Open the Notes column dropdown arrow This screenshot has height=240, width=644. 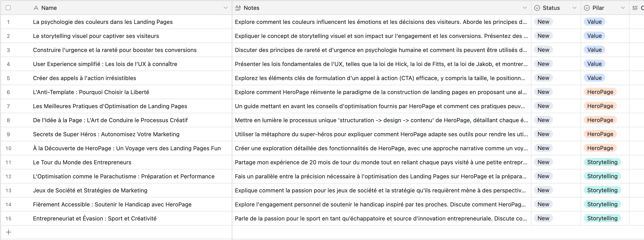pyautogui.click(x=525, y=8)
